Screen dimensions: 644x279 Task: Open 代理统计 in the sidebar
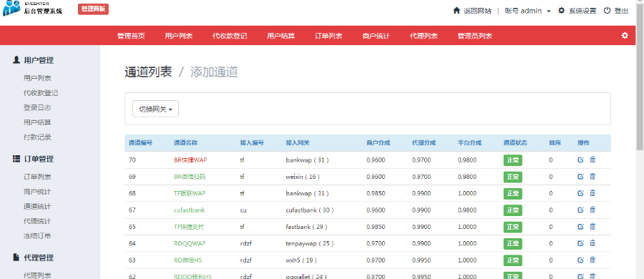[x=37, y=221]
